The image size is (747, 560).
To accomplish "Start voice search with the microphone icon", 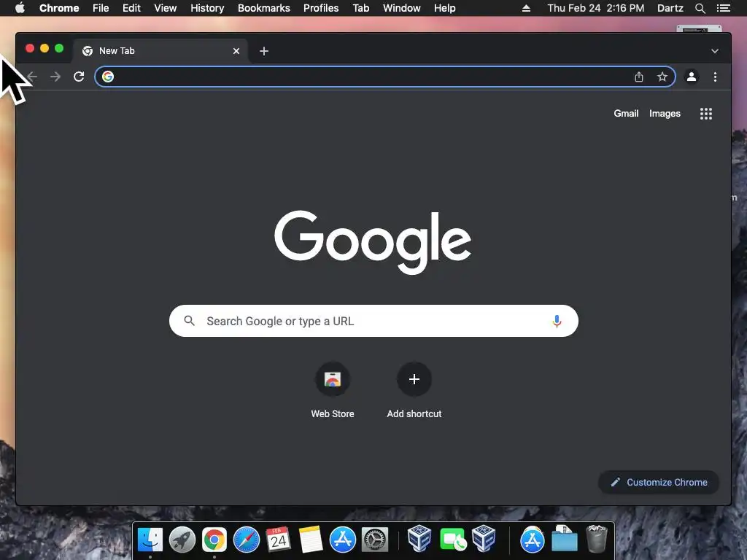I will [x=557, y=322].
